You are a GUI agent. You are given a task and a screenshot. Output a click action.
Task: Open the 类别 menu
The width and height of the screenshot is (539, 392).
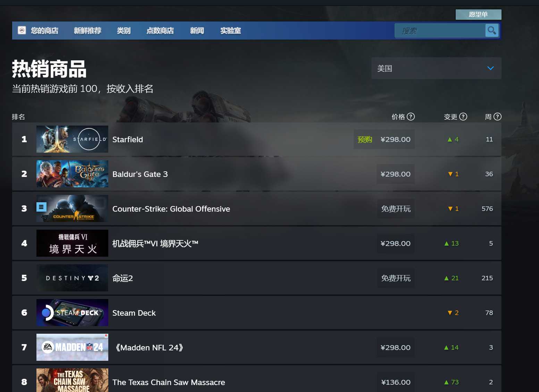124,31
